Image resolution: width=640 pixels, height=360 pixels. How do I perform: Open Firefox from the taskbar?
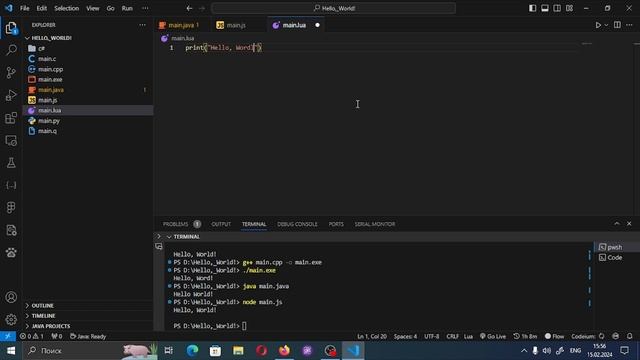coord(284,351)
